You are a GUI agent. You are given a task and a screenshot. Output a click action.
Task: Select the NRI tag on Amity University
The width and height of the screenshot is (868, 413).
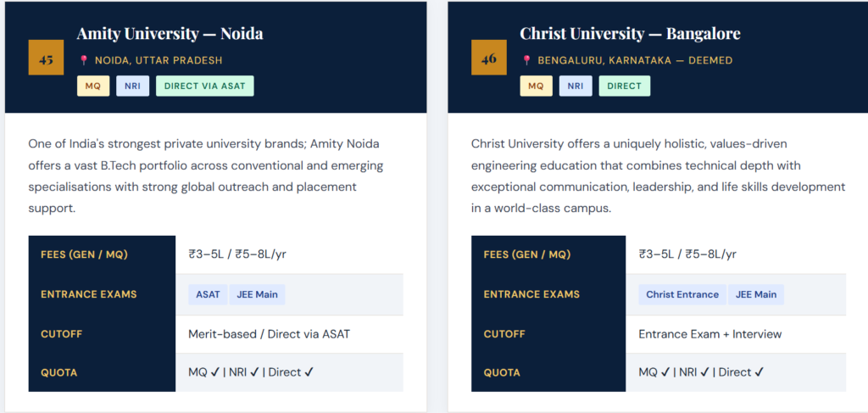point(132,86)
